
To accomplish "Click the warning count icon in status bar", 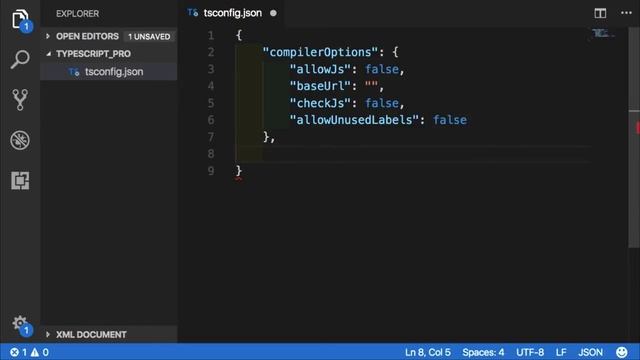I will (35, 352).
